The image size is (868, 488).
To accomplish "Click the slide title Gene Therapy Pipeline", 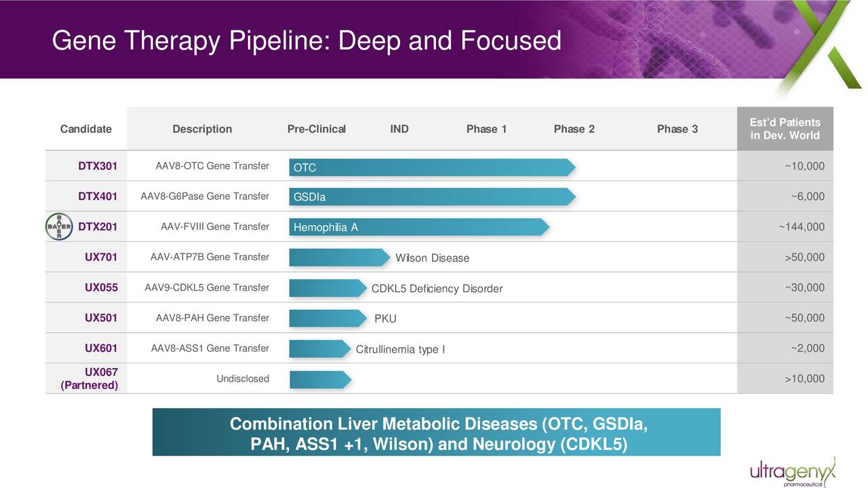I will pyautogui.click(x=307, y=42).
